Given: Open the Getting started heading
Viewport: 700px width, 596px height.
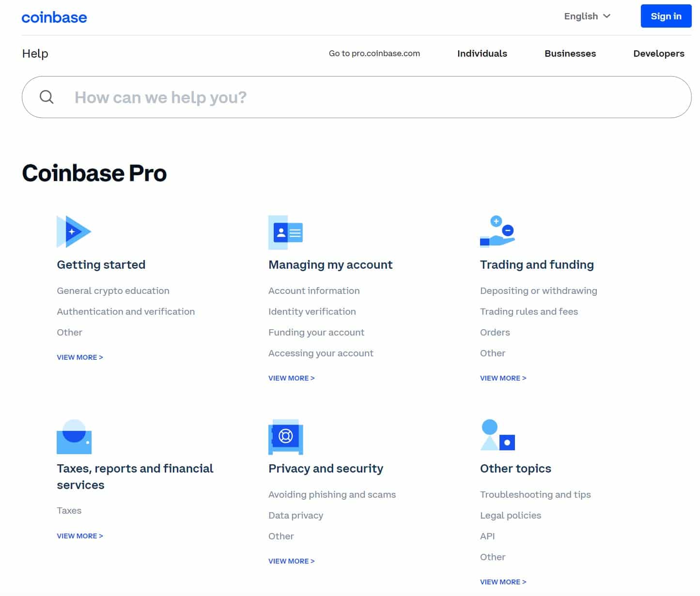Looking at the screenshot, I should tap(101, 265).
